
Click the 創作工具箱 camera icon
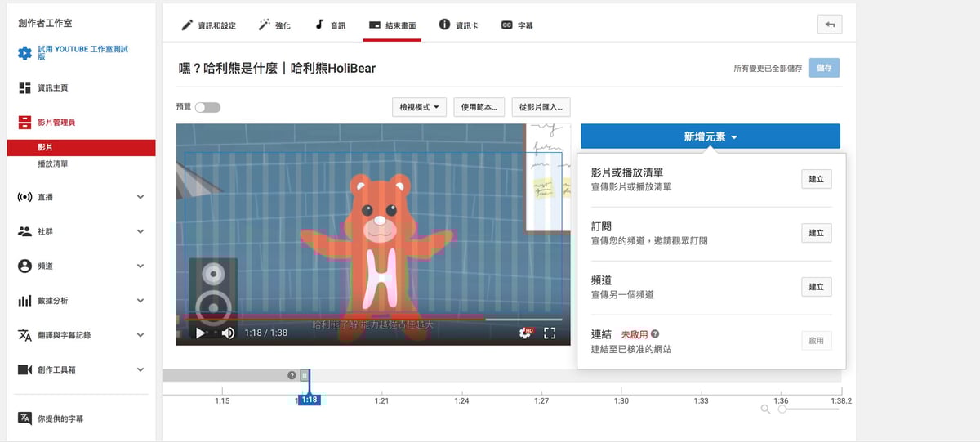24,370
